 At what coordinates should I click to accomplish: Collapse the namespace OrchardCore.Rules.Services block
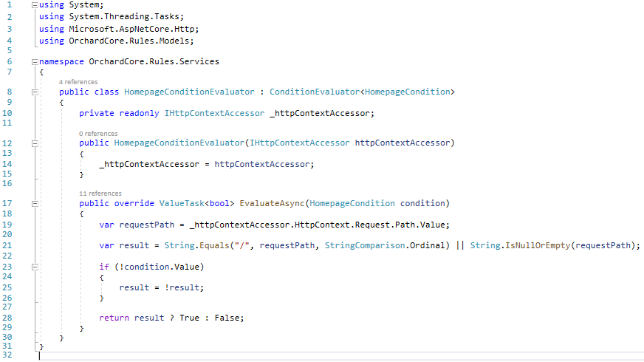35,62
